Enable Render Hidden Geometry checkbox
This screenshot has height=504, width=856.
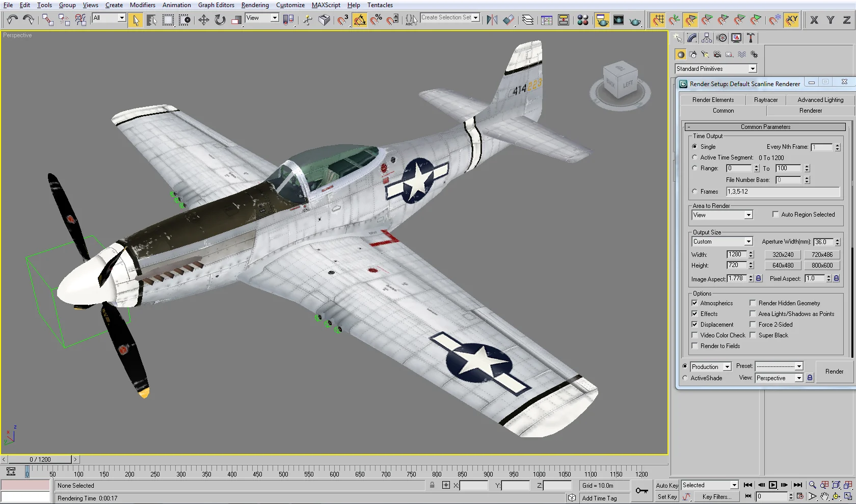[753, 303]
